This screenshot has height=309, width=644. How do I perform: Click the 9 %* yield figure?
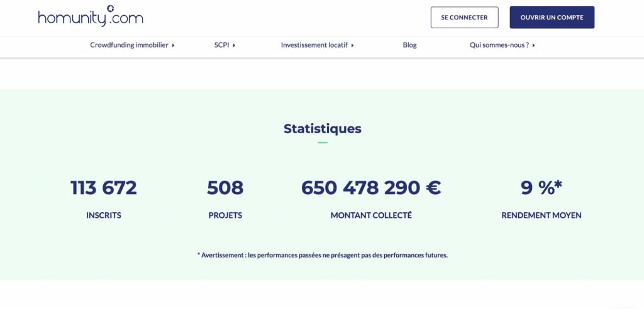541,188
